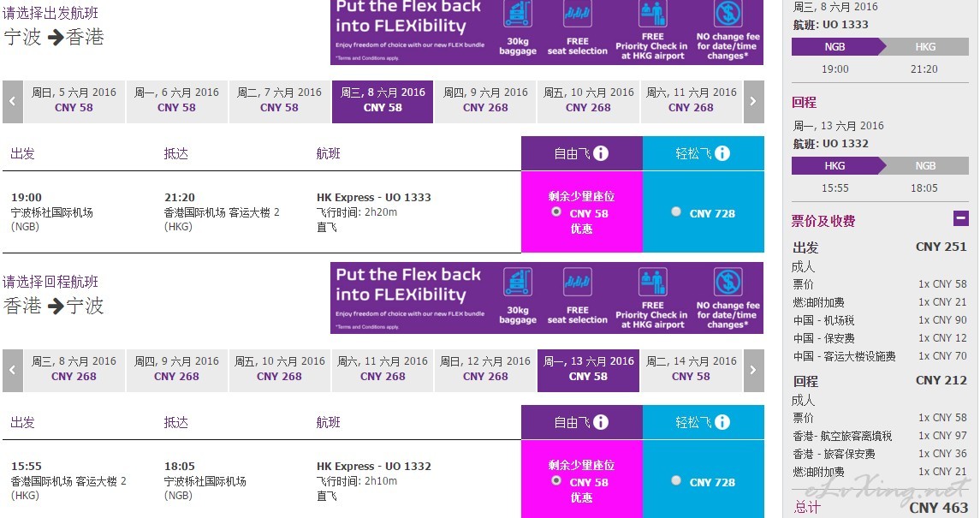This screenshot has height=518, width=980.
Task: Click the magenta CNY 58 return fare cell
Action: point(582,479)
